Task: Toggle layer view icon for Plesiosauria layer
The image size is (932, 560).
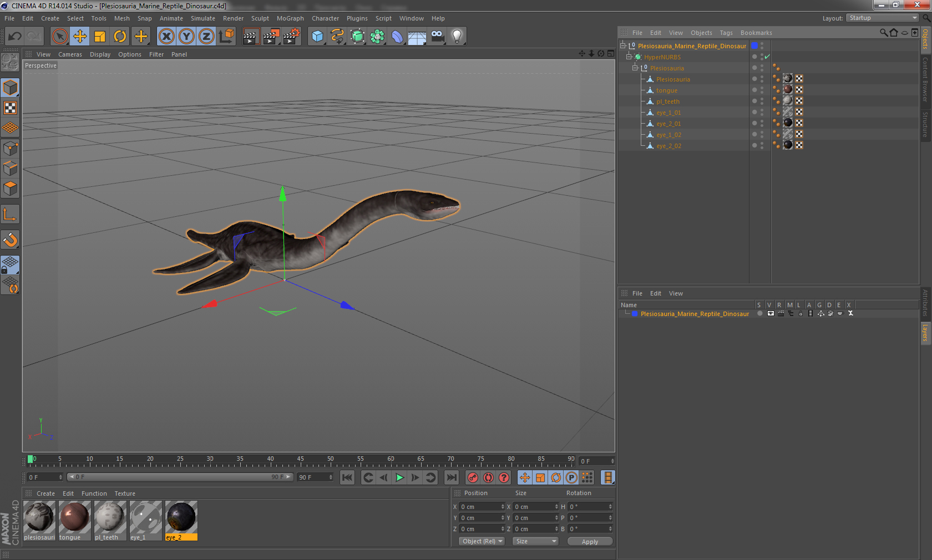Action: (771, 314)
